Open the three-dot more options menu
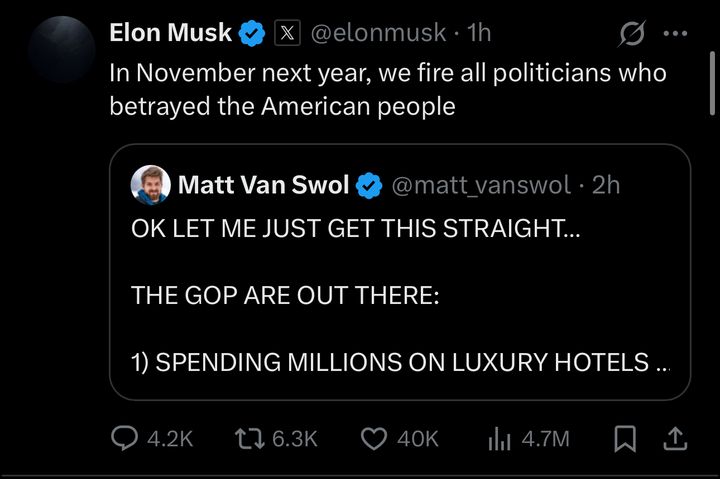 (x=676, y=33)
